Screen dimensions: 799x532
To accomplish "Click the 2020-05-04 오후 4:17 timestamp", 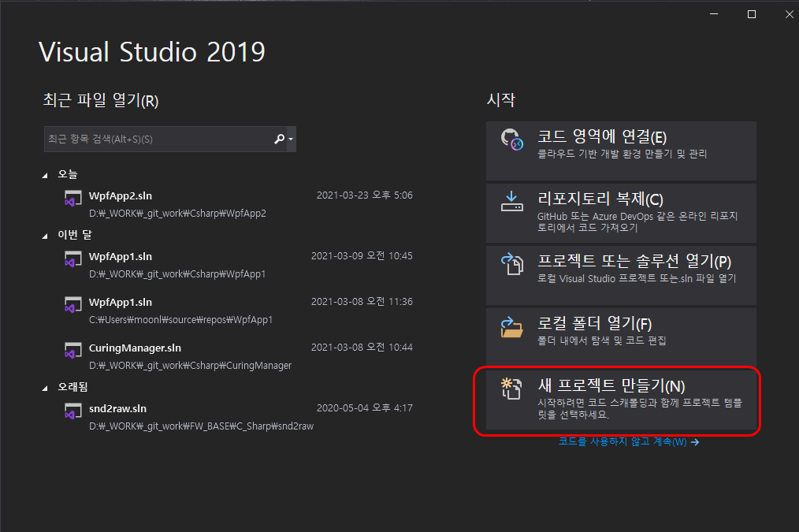I will pos(364,408).
